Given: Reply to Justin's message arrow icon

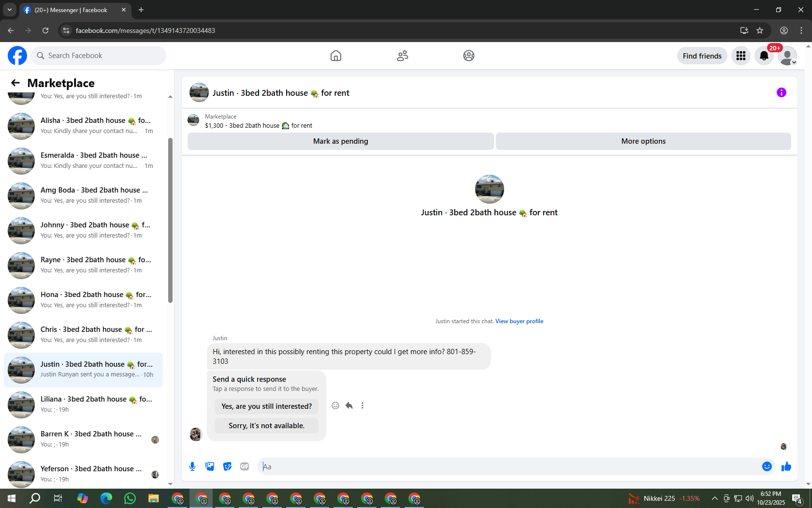Looking at the screenshot, I should (x=349, y=405).
